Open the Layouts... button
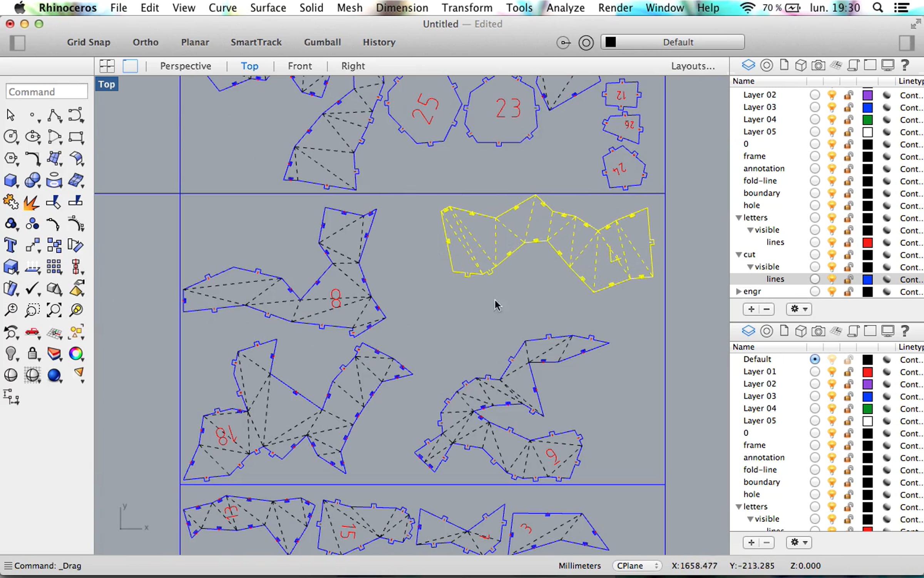The height and width of the screenshot is (578, 924). pyautogui.click(x=693, y=66)
